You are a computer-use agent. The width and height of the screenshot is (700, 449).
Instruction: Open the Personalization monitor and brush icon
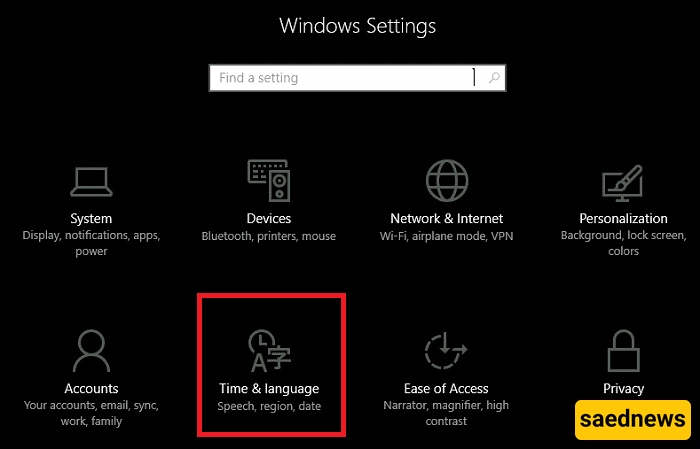tap(623, 183)
